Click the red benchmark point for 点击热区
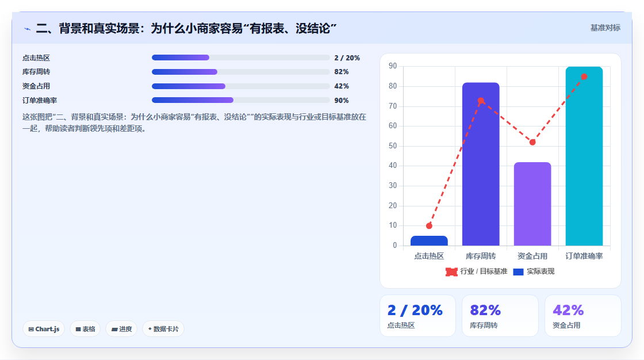The width and height of the screenshot is (644, 360). click(429, 225)
